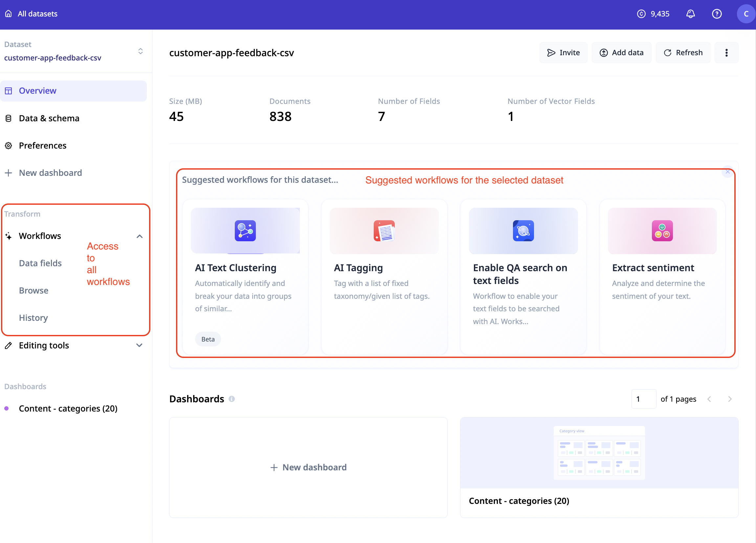The image size is (756, 543).
Task: Click the credits coin icon
Action: pos(641,14)
